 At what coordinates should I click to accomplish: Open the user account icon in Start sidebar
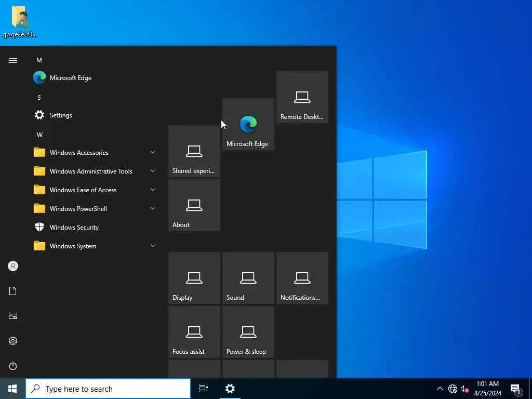click(x=13, y=266)
